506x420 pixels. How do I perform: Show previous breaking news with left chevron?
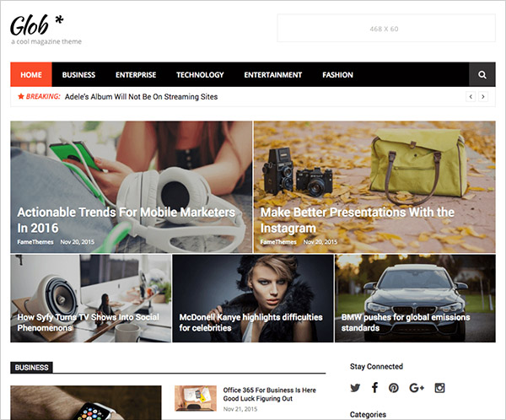(x=471, y=96)
